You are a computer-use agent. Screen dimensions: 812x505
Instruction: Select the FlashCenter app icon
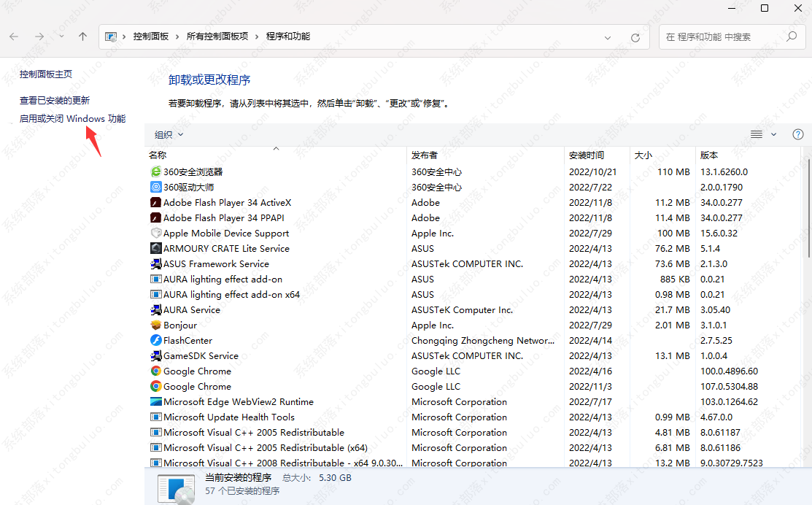[155, 341]
